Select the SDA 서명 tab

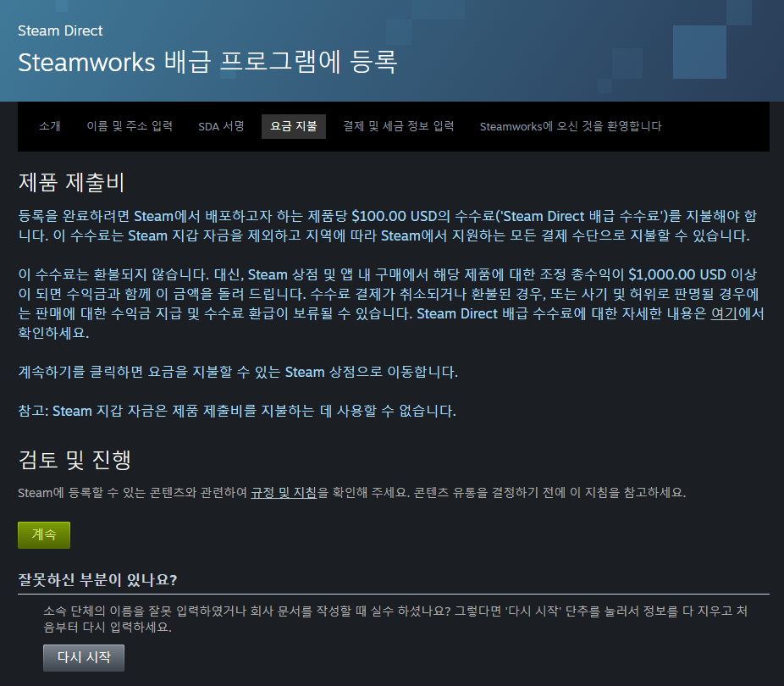point(221,126)
